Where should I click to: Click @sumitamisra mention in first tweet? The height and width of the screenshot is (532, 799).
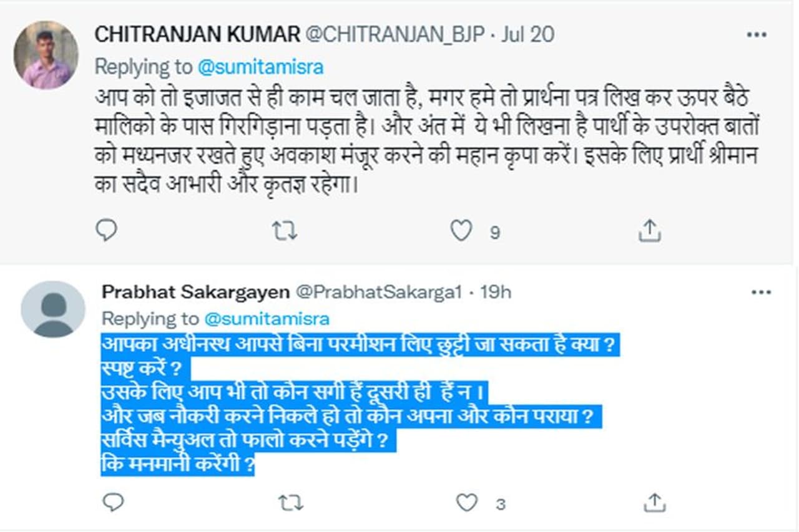[260, 67]
